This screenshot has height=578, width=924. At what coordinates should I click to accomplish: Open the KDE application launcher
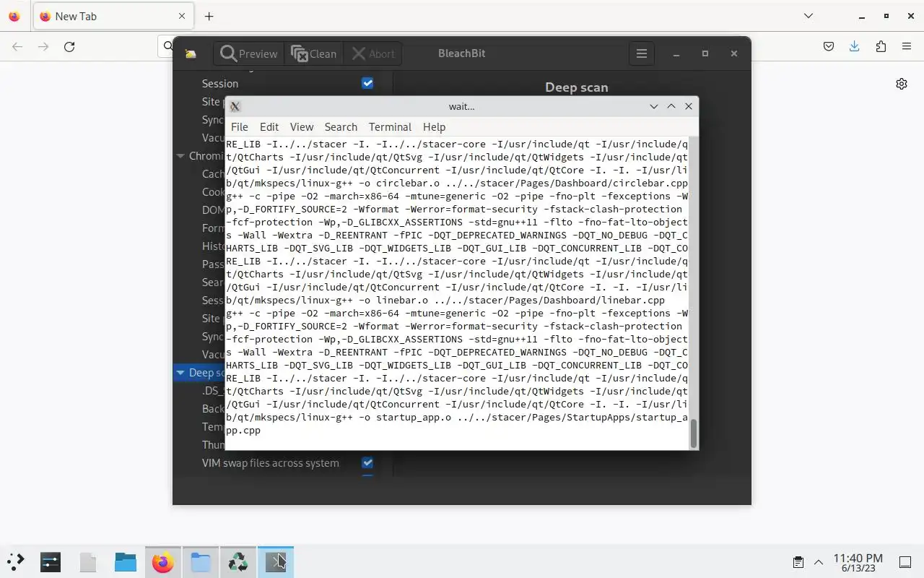(16, 561)
